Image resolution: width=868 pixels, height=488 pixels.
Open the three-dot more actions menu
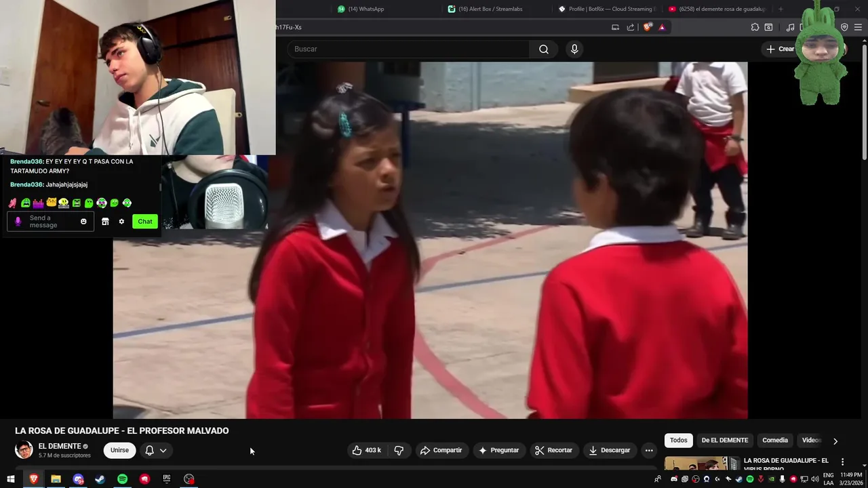(649, 450)
